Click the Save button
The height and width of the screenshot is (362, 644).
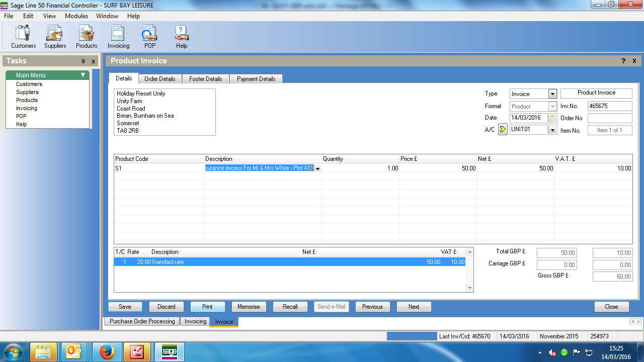coord(125,307)
